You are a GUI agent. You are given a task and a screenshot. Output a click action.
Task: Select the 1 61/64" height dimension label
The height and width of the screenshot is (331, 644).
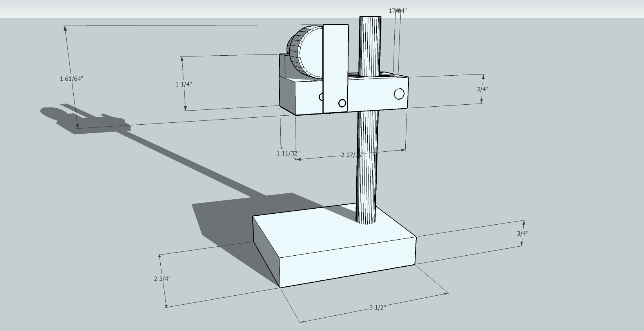click(x=71, y=79)
